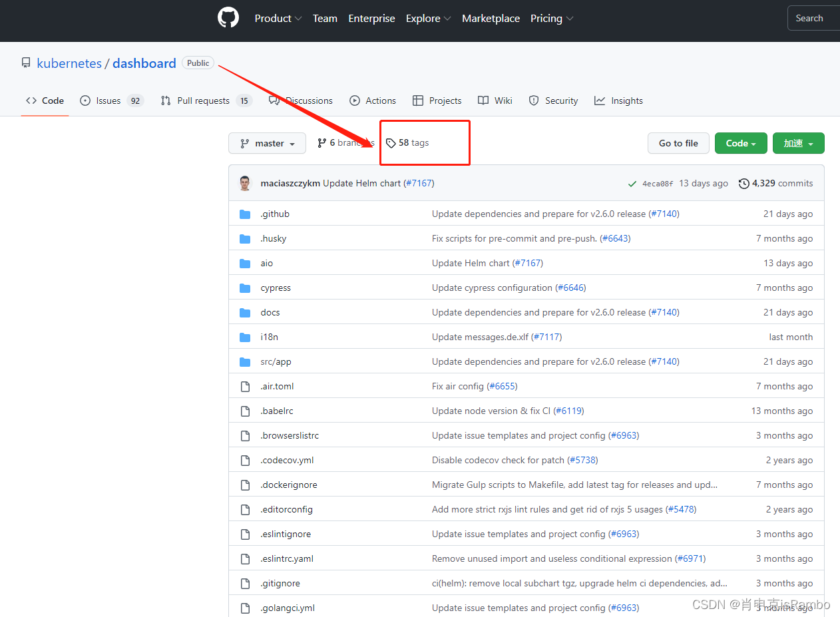Click the Go to file button
Screen dimensions: 840x617
coord(678,143)
